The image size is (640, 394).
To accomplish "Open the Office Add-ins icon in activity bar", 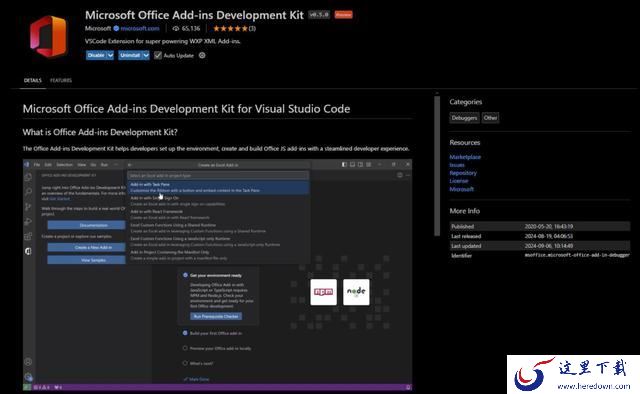I will pos(28,252).
